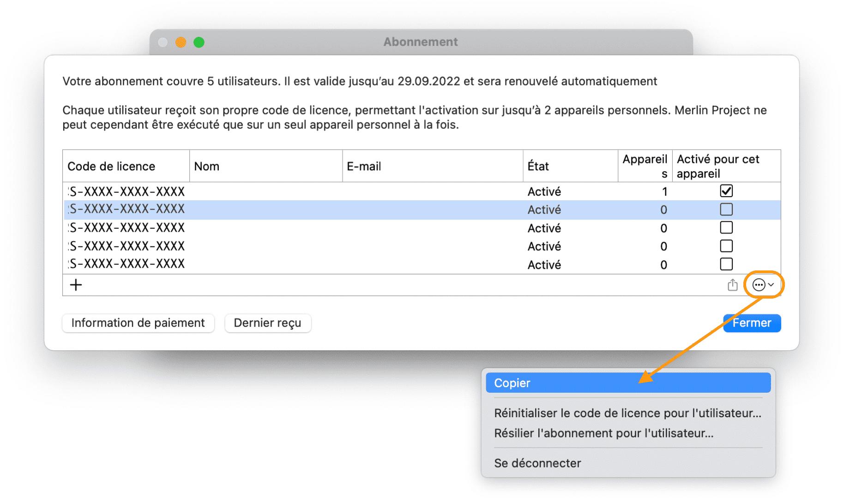Open 'Information de paiement'
Viewport: 868px width, 503px height.
138,323
